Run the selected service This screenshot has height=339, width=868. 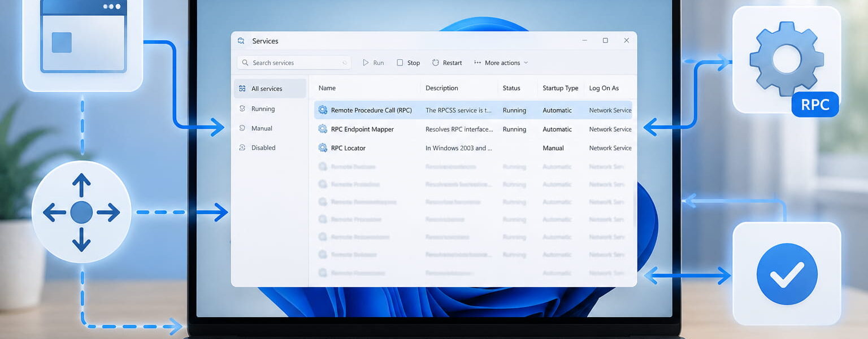click(x=373, y=63)
